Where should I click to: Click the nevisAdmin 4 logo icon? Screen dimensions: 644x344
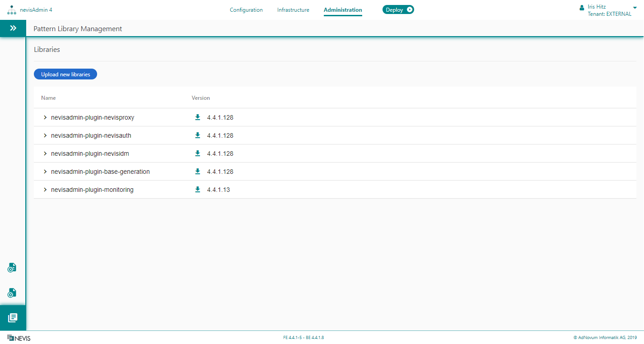12,10
